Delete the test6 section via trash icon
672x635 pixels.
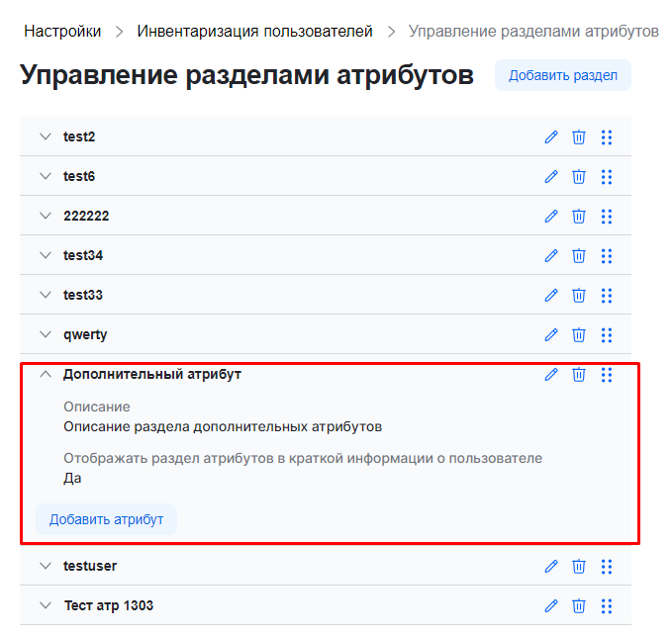click(x=579, y=177)
